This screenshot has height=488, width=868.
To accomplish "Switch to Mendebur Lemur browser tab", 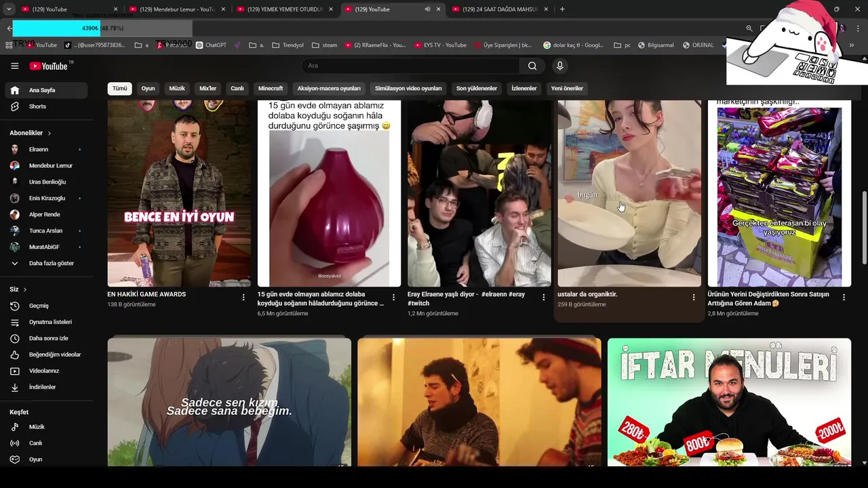I will [176, 9].
